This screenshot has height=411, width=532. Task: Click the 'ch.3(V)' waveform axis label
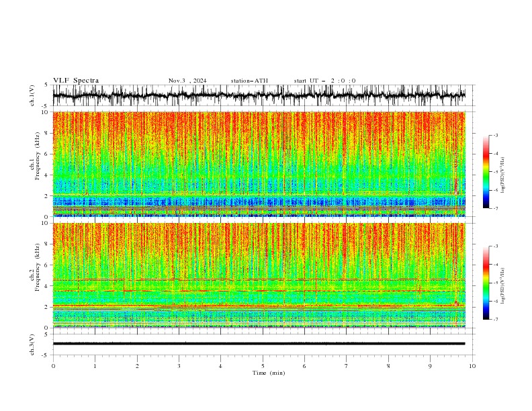pos(33,345)
